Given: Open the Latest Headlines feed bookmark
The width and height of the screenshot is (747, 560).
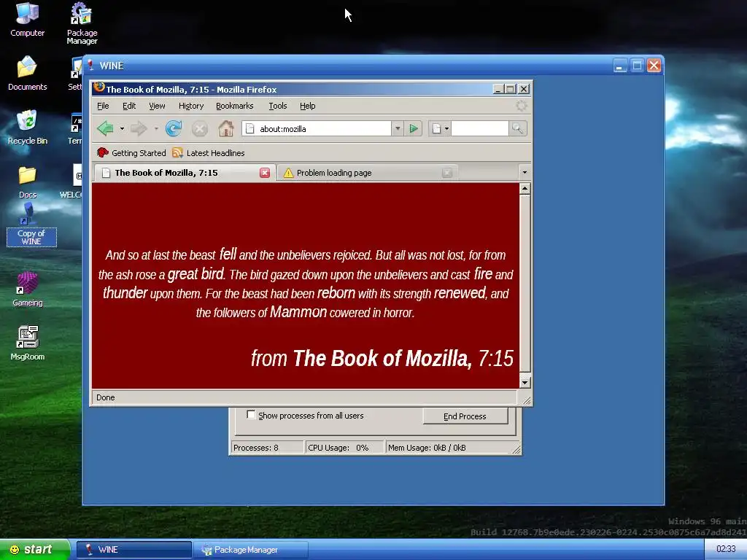Looking at the screenshot, I should click(x=208, y=153).
